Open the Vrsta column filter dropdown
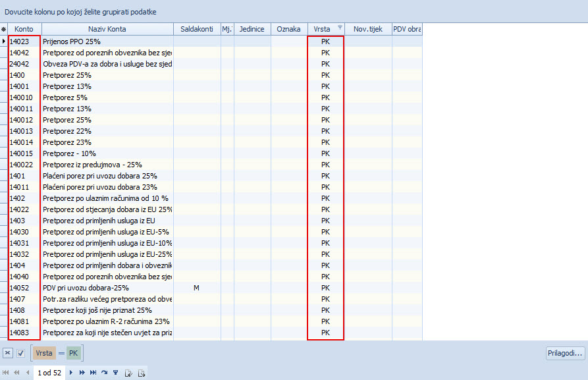 point(340,28)
